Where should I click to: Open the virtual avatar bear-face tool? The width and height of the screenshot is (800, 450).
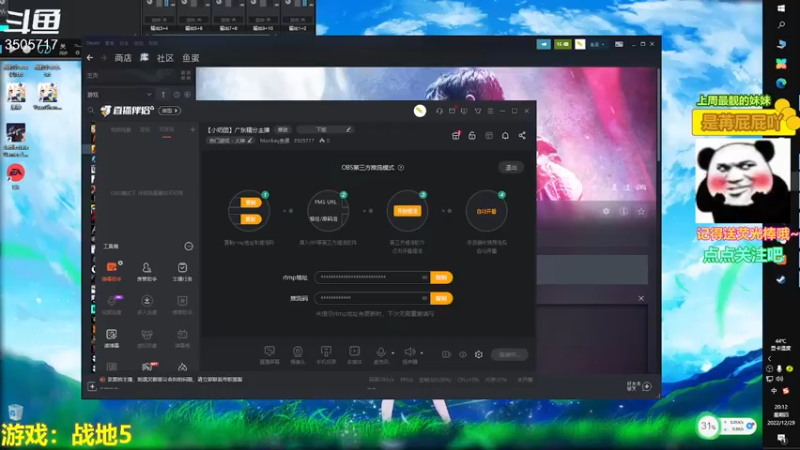[146, 338]
